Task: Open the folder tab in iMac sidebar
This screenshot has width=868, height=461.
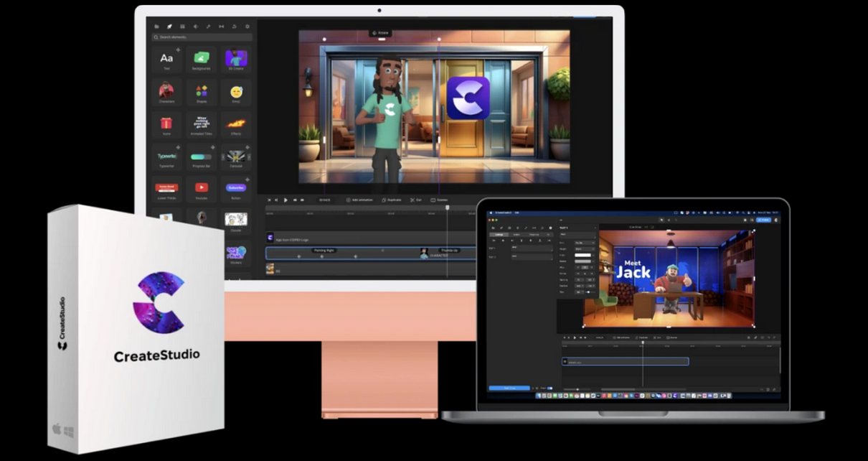Action: coord(157,27)
